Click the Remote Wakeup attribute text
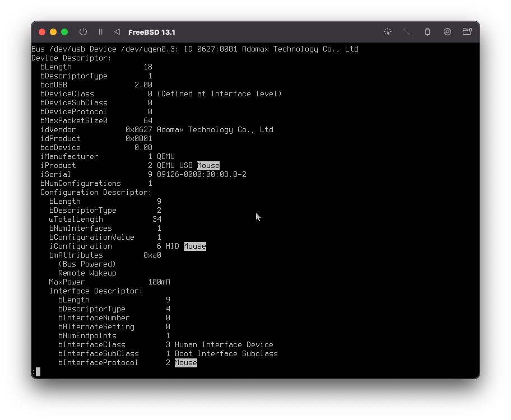Screen dimensions: 511x420 pyautogui.click(x=87, y=273)
